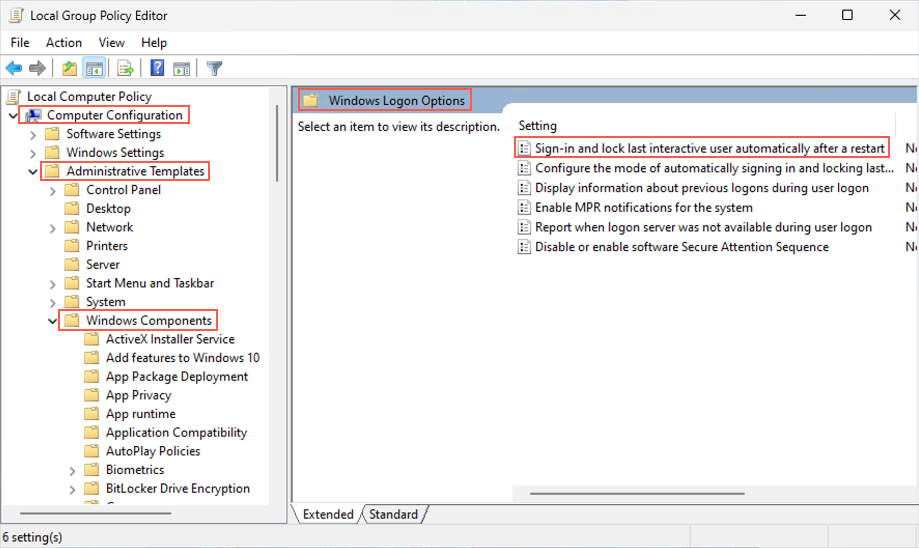The height and width of the screenshot is (548, 919).
Task: Click policy icon beside Disable or enable software SAS
Action: tap(525, 247)
